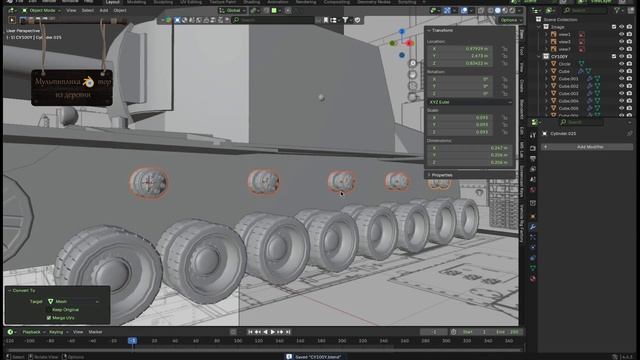Select wireframe viewport shading icon
Image resolution: width=640 pixels, height=360 pixels.
490,10
